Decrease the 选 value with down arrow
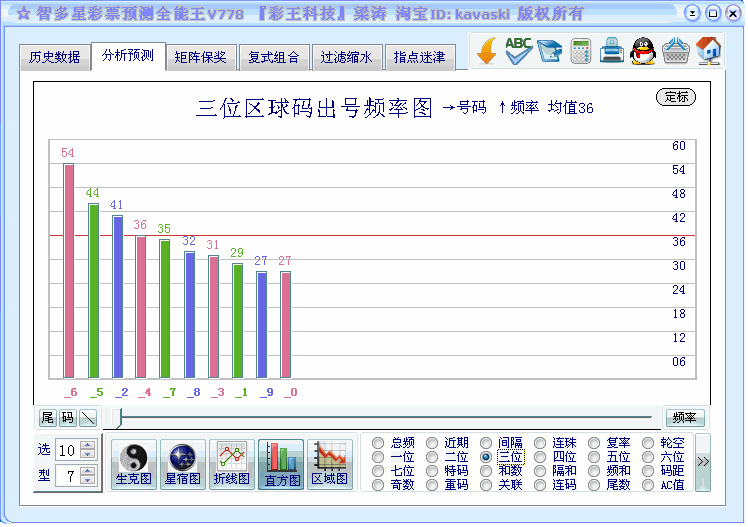748x527 pixels. 87,454
